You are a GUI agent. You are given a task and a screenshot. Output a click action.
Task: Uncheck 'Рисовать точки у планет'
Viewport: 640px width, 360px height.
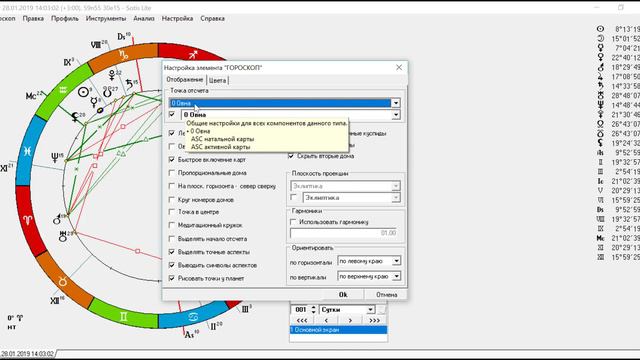click(x=171, y=278)
